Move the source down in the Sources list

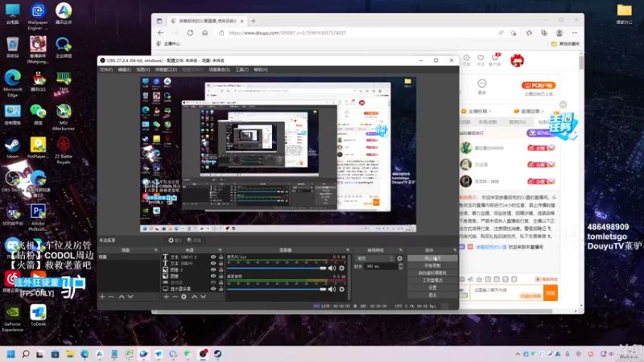203,296
